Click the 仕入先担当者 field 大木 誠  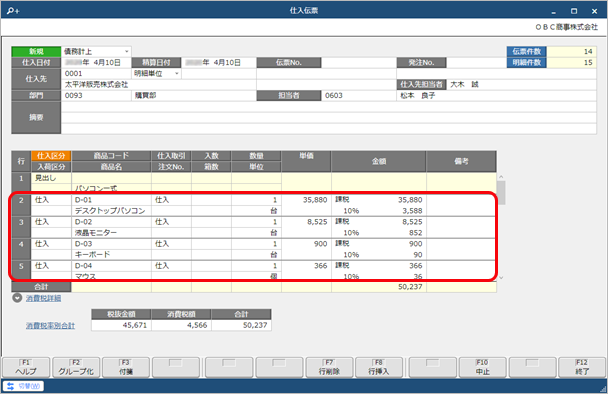[x=522, y=85]
